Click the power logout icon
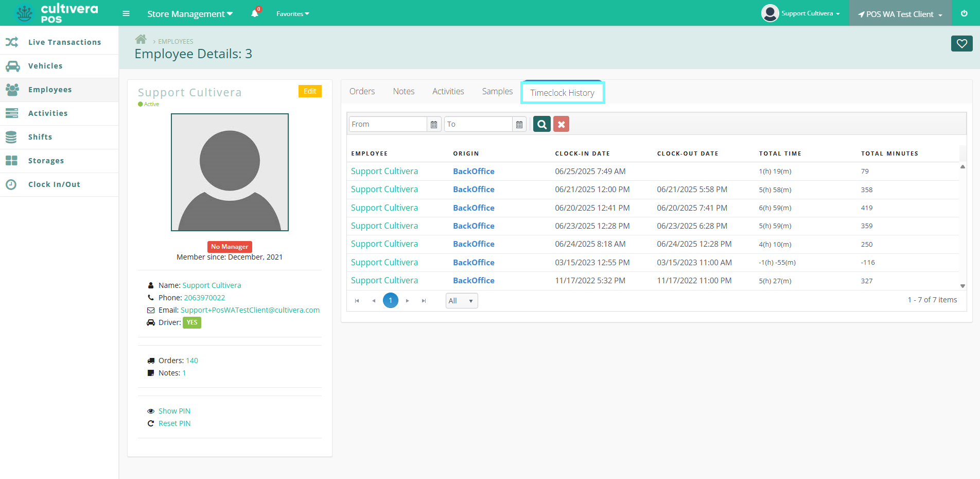The height and width of the screenshot is (479, 980). pyautogui.click(x=964, y=13)
